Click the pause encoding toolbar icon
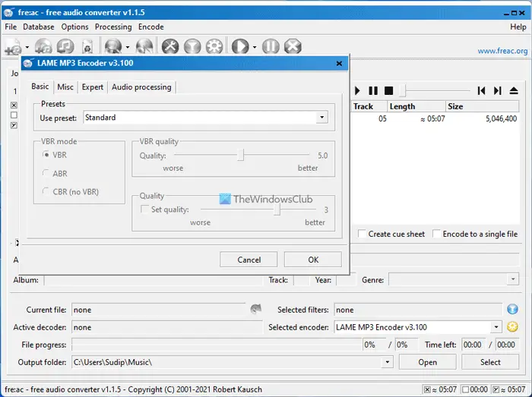 271,47
